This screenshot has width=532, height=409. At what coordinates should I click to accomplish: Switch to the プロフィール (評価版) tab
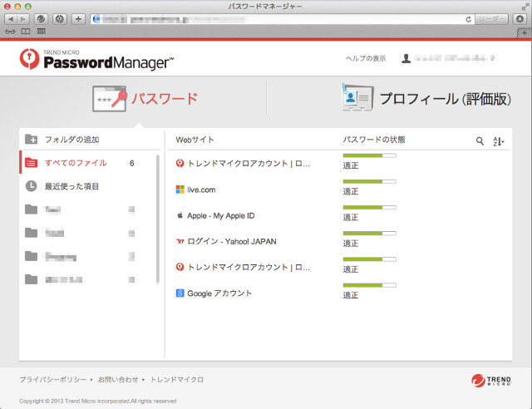pos(426,99)
